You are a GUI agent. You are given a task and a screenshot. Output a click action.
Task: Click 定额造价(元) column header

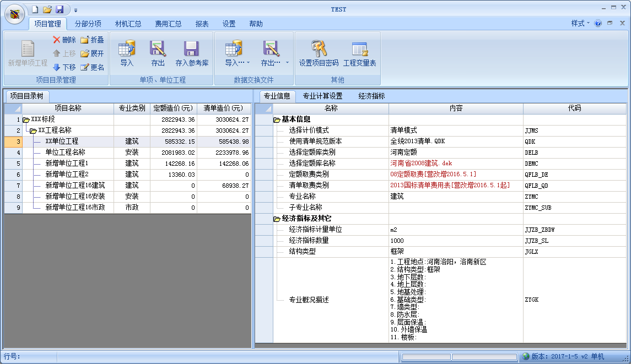[173, 108]
